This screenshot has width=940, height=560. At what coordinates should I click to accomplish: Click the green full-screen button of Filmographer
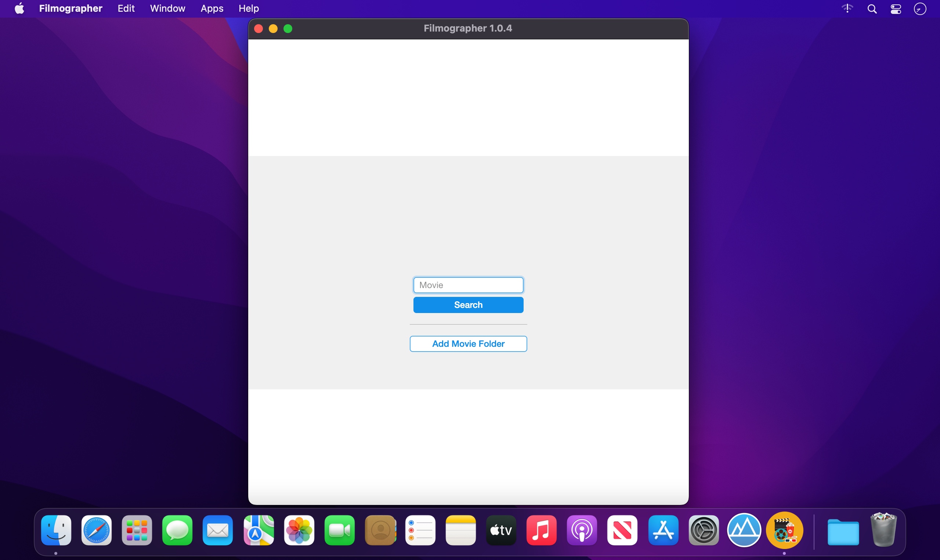tap(288, 29)
